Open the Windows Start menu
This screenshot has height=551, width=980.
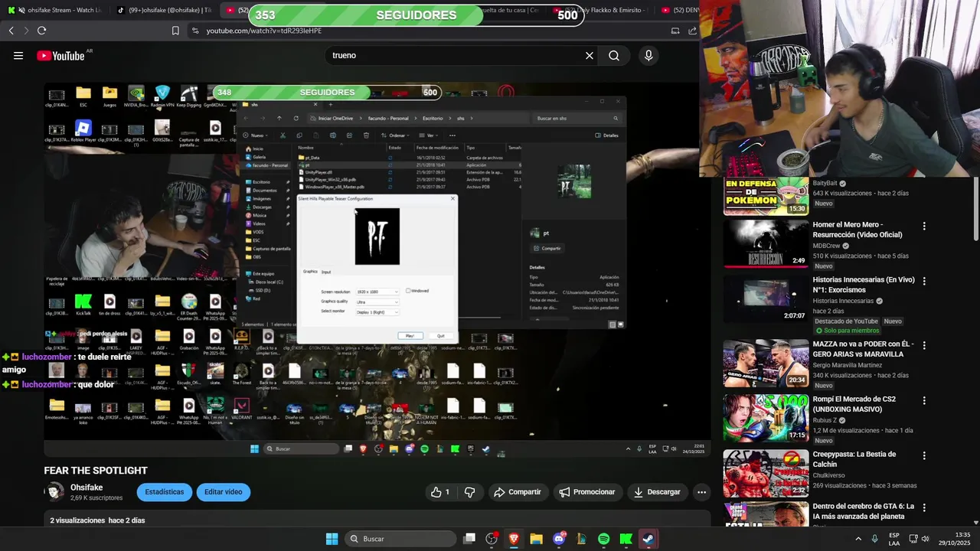(x=332, y=539)
